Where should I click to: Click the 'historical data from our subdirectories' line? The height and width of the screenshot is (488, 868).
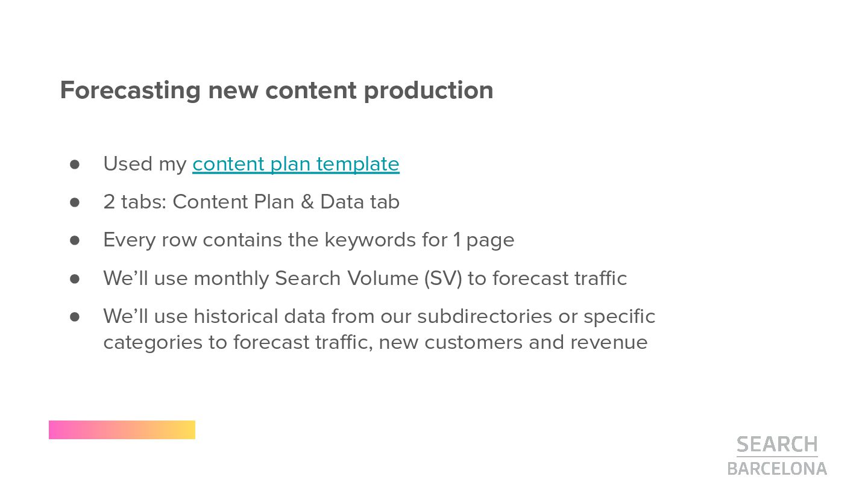pos(379,316)
